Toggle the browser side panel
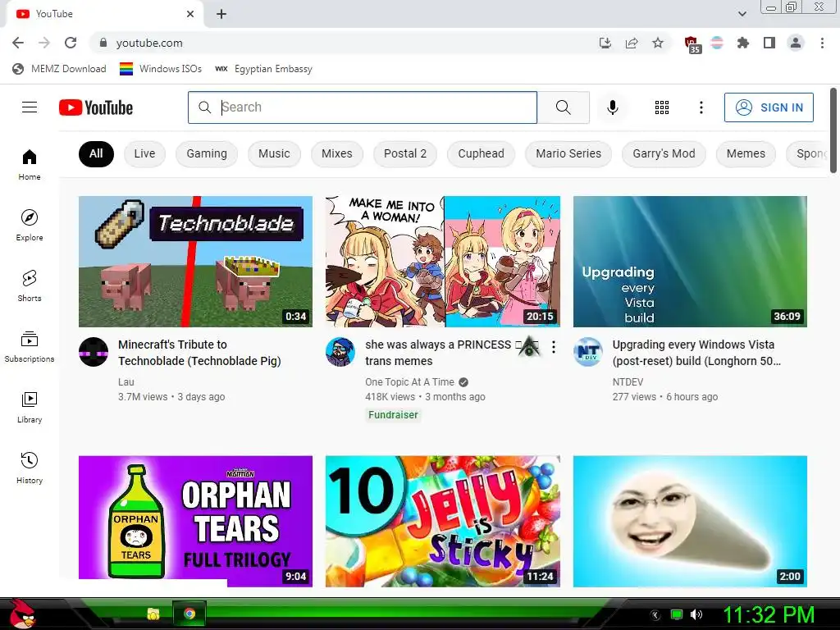 click(769, 43)
